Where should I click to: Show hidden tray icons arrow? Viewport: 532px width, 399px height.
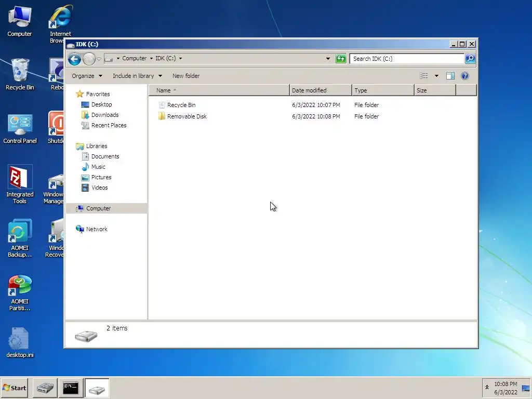pyautogui.click(x=487, y=388)
